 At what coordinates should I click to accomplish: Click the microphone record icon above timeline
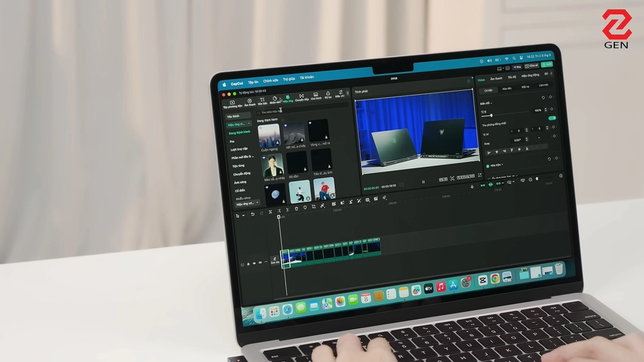tap(472, 187)
